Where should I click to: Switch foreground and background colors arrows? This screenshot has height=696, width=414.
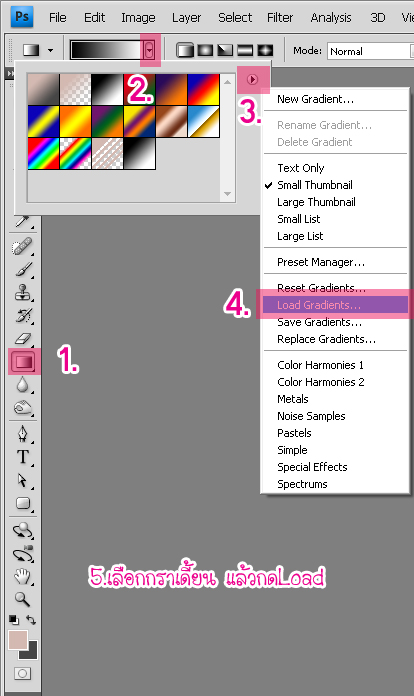[x=31, y=619]
